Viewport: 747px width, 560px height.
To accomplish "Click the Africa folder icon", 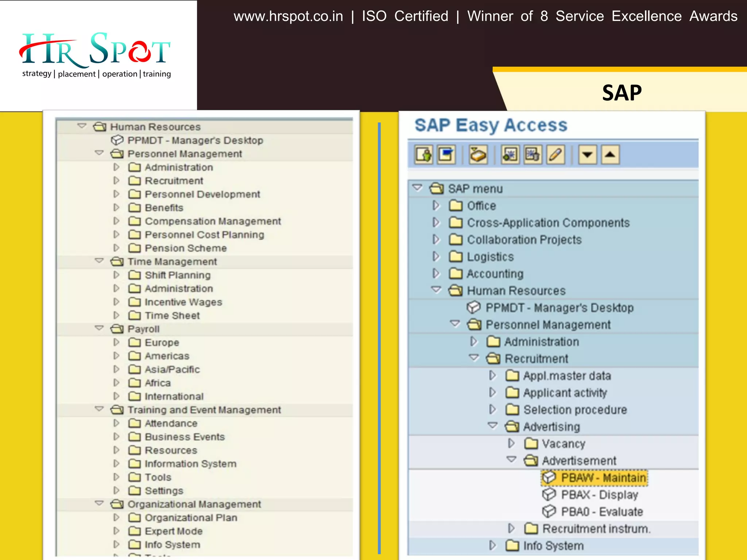I will point(135,383).
